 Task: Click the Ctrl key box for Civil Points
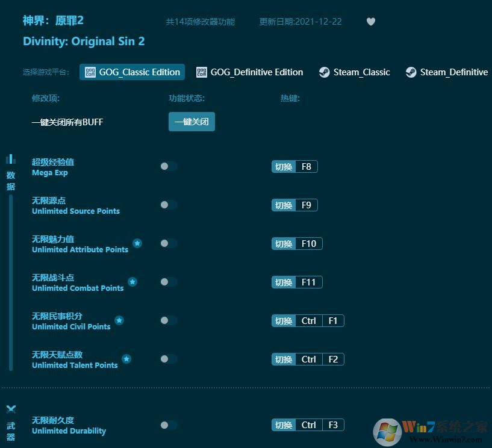tap(309, 320)
